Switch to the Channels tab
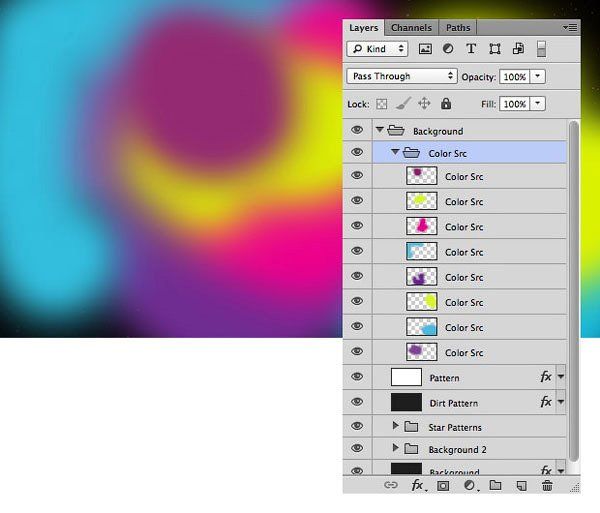 click(x=412, y=28)
